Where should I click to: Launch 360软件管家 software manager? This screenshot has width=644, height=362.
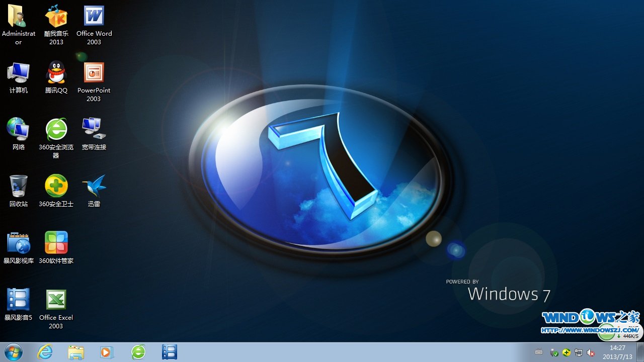point(56,242)
